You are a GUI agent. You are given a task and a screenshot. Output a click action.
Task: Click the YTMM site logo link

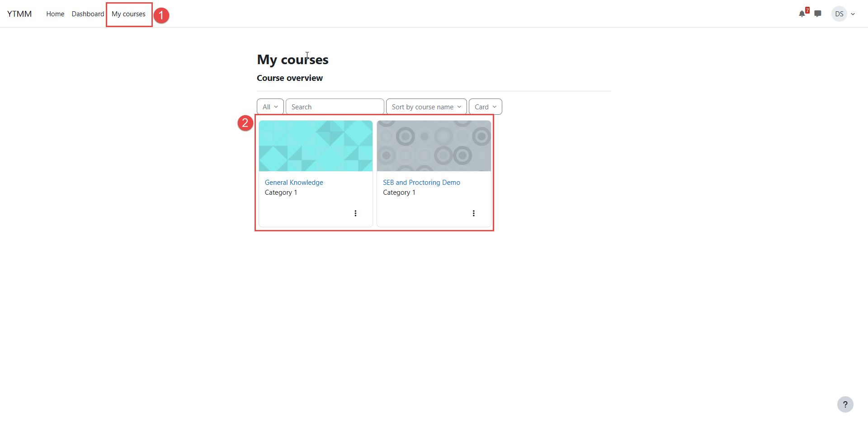coord(19,14)
